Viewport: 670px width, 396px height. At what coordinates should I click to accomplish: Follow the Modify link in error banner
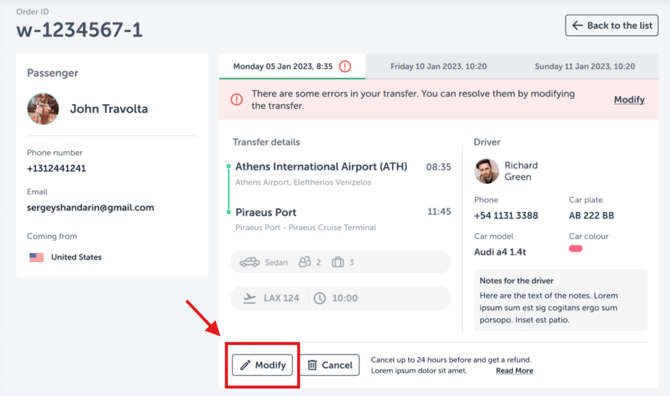pyautogui.click(x=629, y=100)
